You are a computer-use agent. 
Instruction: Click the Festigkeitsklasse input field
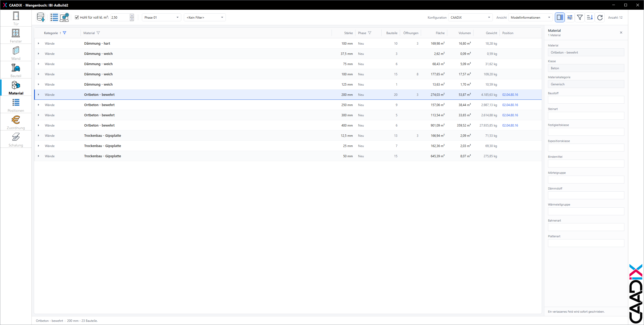point(586,132)
